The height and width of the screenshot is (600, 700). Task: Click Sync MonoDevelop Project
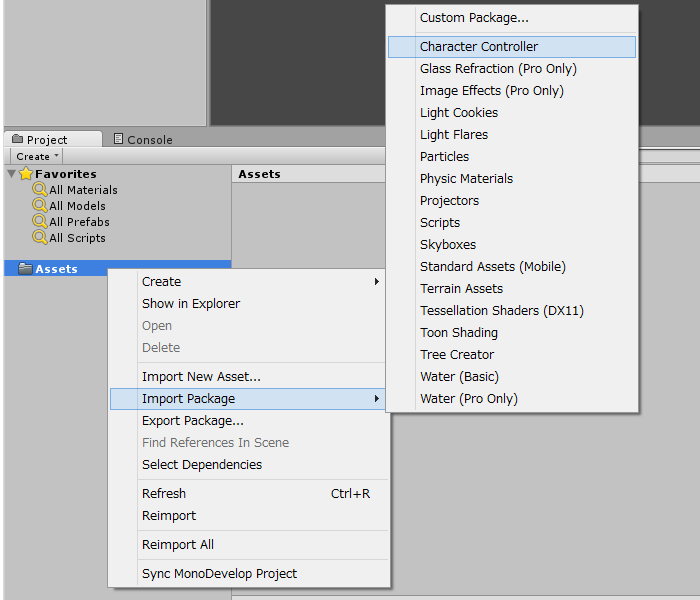[219, 574]
